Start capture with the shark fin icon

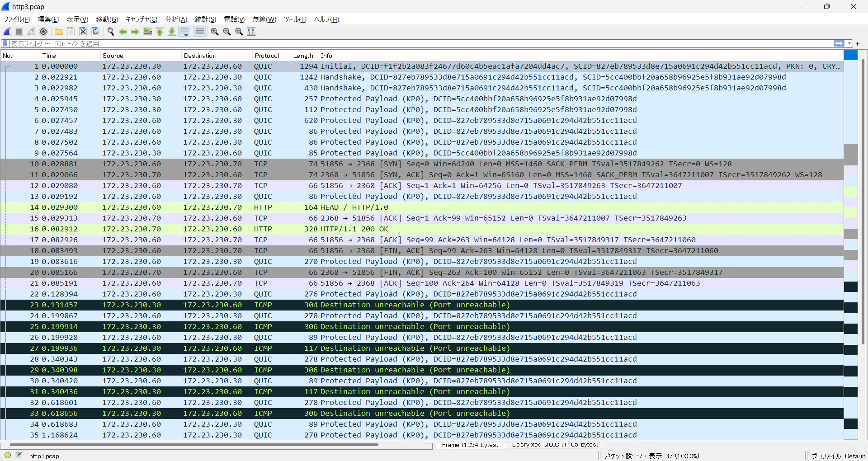point(7,32)
